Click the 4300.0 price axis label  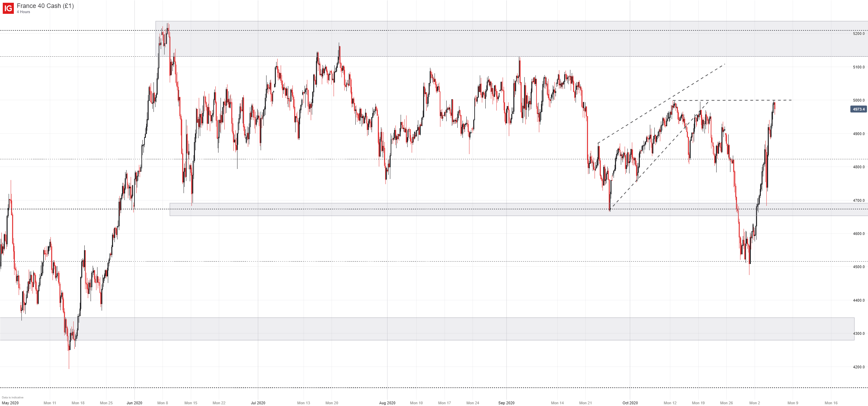point(859,333)
